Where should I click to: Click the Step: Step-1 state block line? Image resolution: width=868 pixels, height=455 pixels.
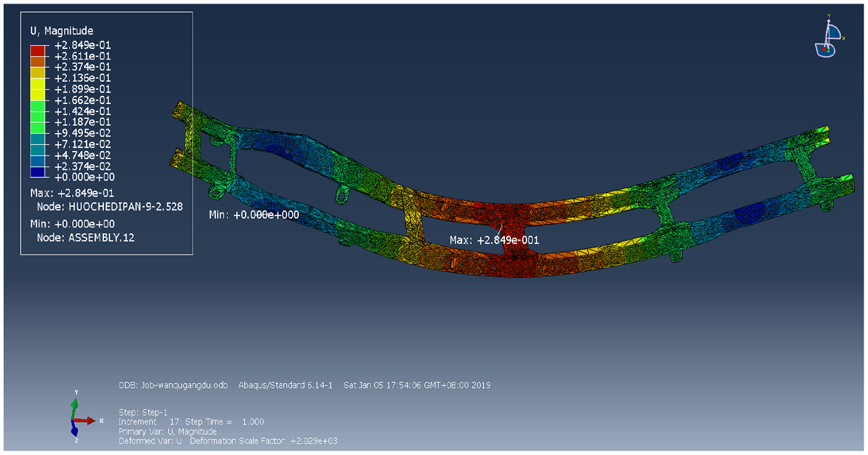[143, 412]
